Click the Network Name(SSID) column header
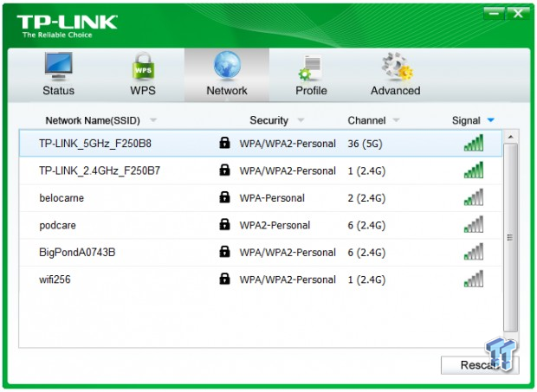The height and width of the screenshot is (392, 537). coord(93,120)
